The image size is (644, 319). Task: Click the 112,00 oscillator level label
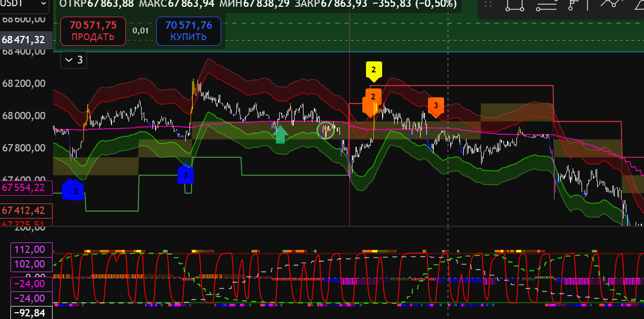[x=31, y=250]
